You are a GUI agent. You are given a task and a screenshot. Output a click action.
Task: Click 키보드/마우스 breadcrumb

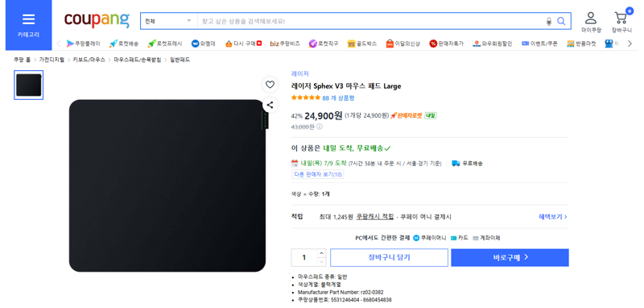[x=89, y=60]
